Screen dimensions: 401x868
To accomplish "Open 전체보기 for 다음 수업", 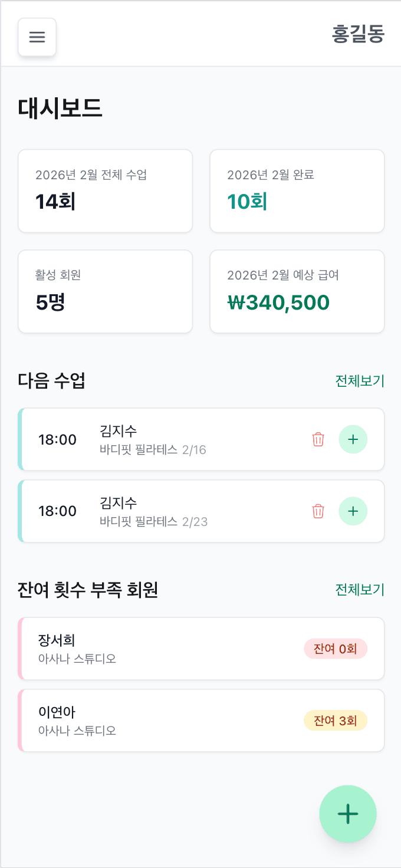I will click(360, 381).
